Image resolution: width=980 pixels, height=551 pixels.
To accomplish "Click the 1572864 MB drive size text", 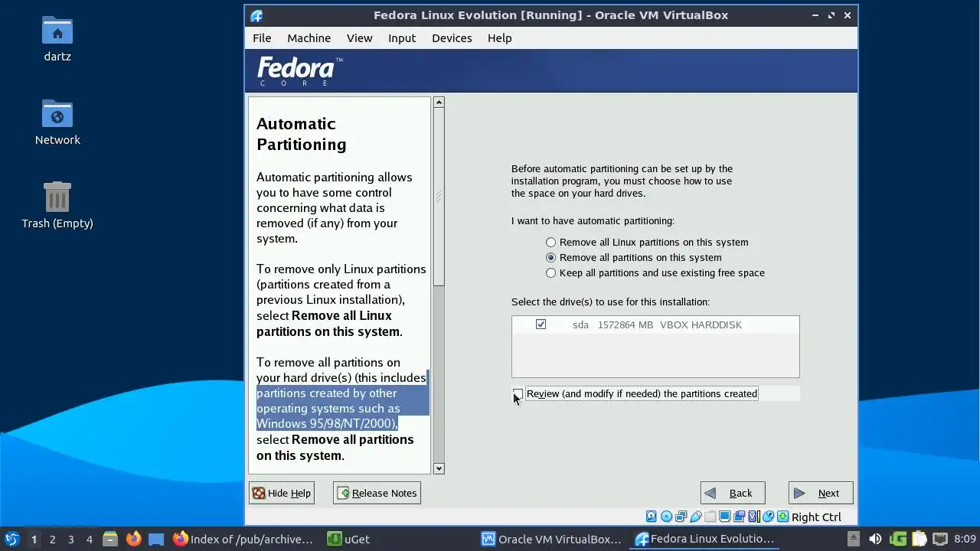I will point(626,324).
